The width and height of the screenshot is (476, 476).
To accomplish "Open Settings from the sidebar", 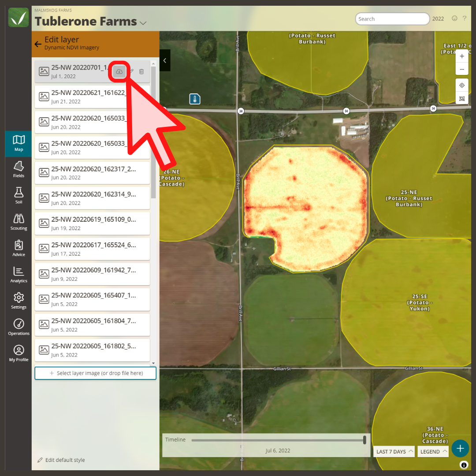I will (19, 301).
